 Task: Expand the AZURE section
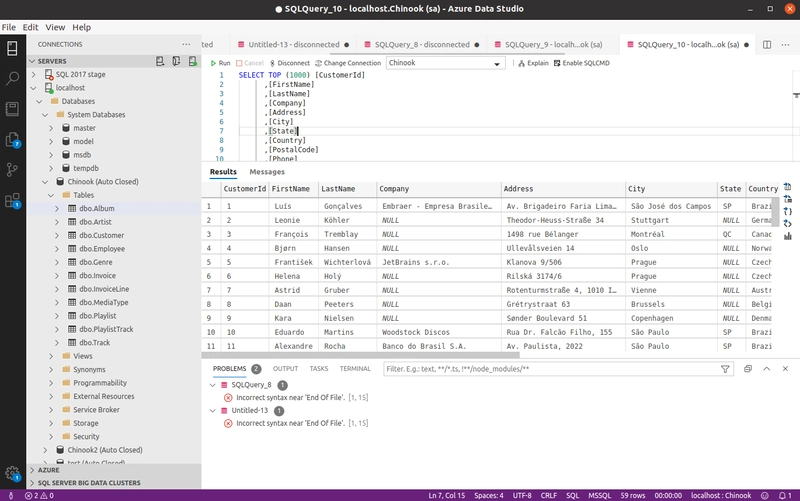[x=114, y=470]
